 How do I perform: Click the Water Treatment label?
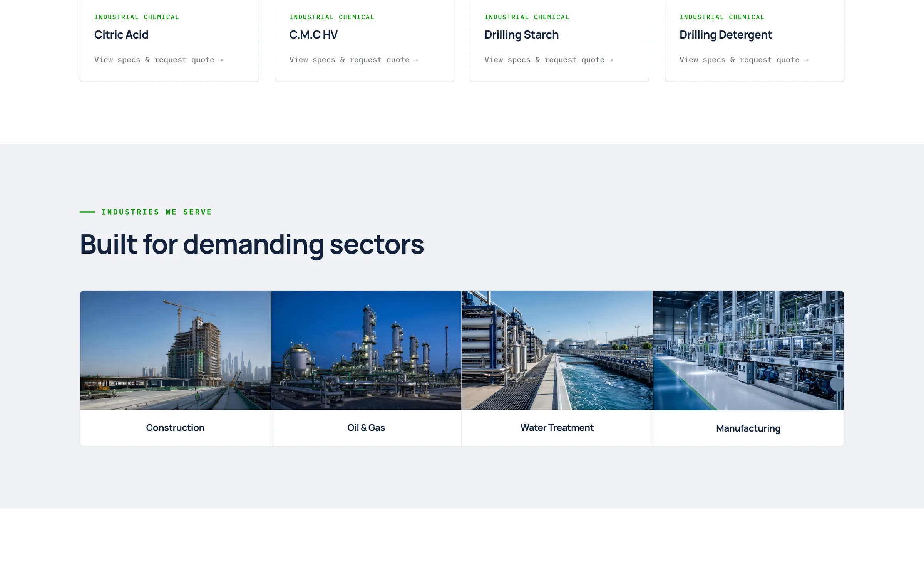557,428
